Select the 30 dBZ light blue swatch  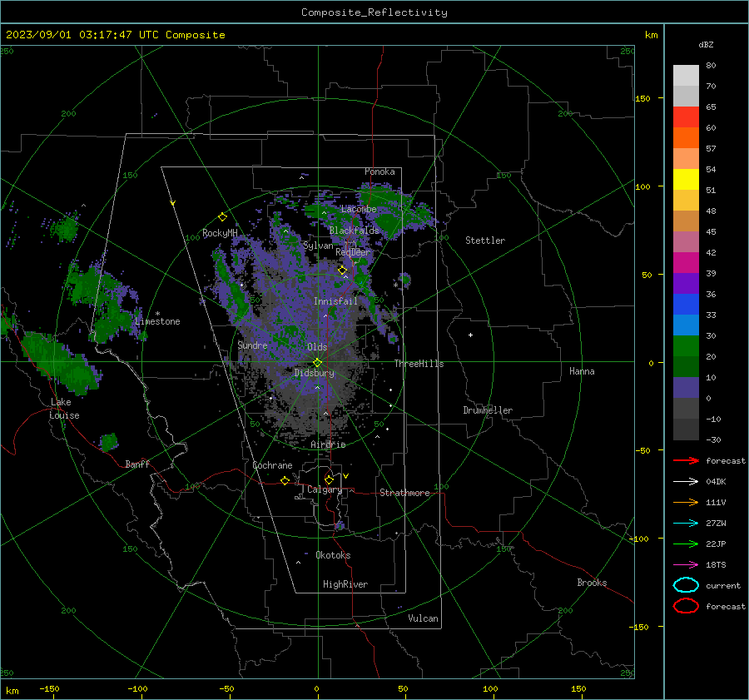(x=686, y=325)
